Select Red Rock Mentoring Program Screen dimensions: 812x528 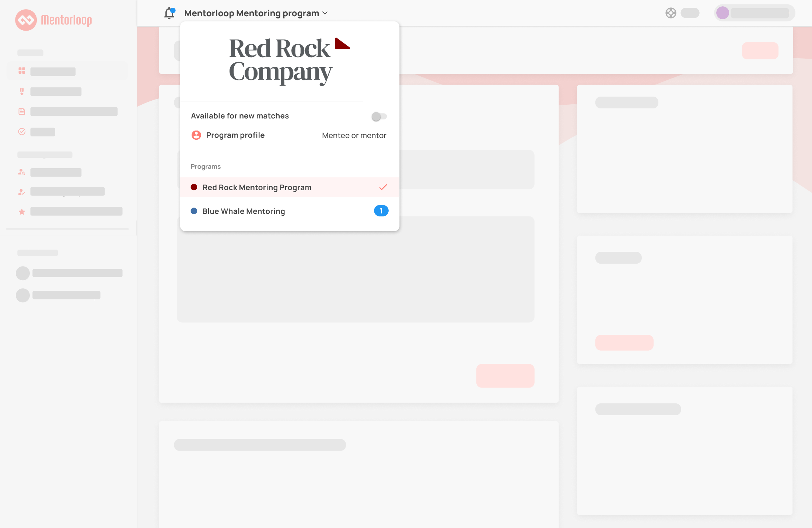point(290,187)
